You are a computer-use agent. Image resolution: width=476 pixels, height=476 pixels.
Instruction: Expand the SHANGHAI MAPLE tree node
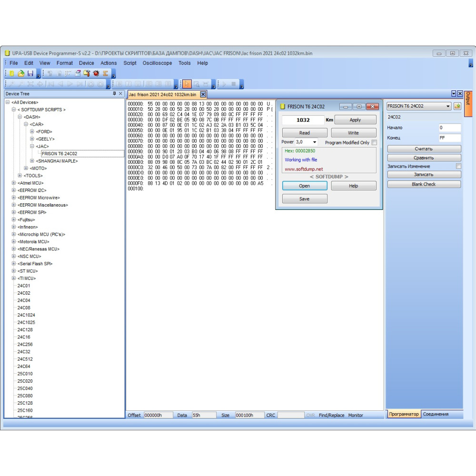32,161
